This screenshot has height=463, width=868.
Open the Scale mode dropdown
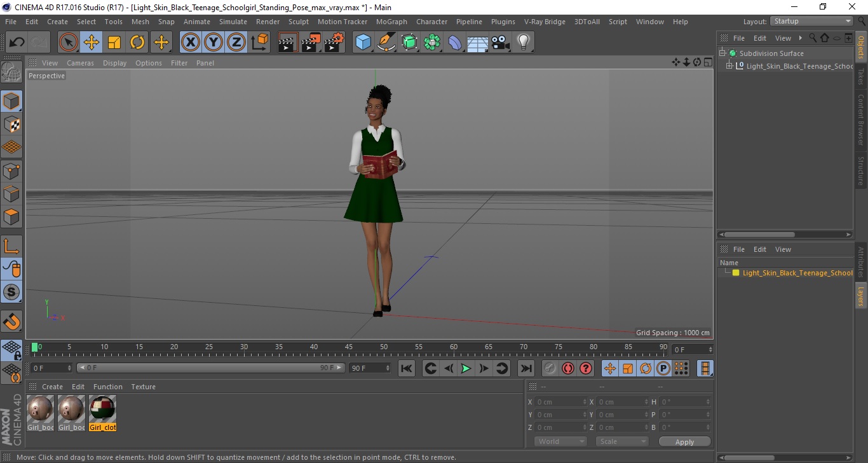(622, 441)
